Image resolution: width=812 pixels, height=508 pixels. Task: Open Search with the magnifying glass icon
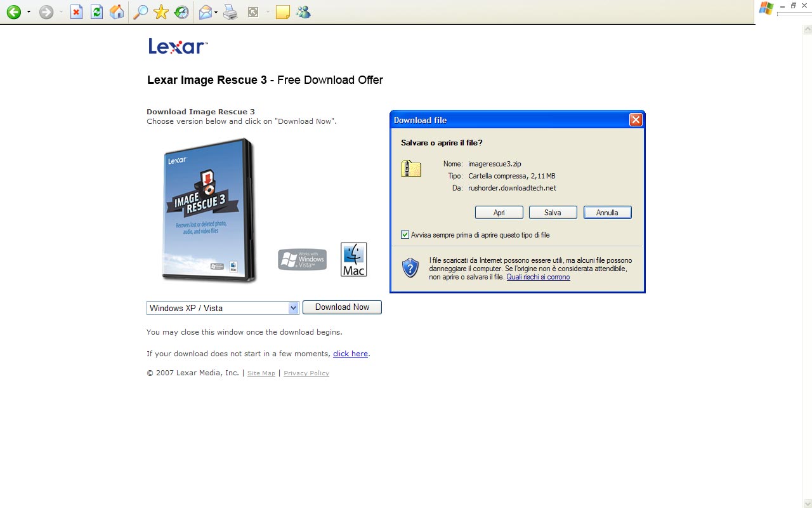140,12
